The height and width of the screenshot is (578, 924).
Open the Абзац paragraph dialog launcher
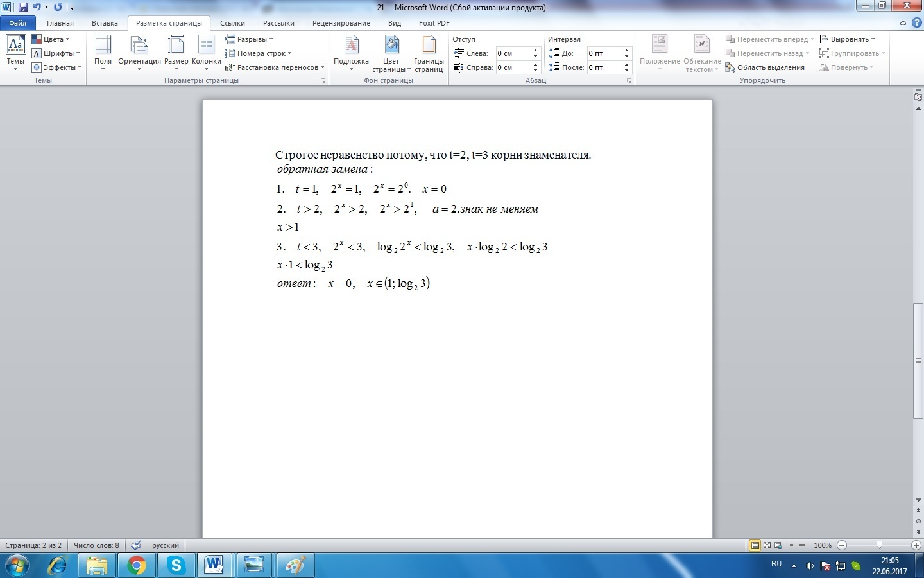pos(629,81)
